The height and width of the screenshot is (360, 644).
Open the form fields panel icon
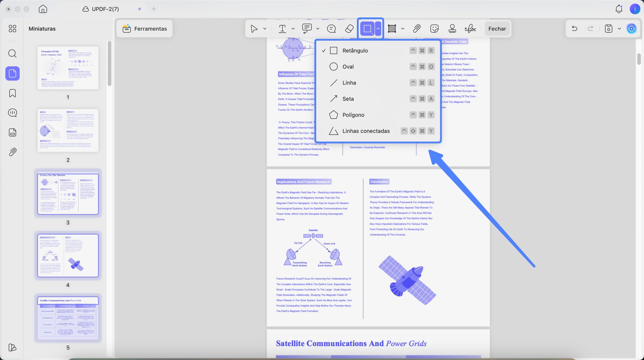12,132
